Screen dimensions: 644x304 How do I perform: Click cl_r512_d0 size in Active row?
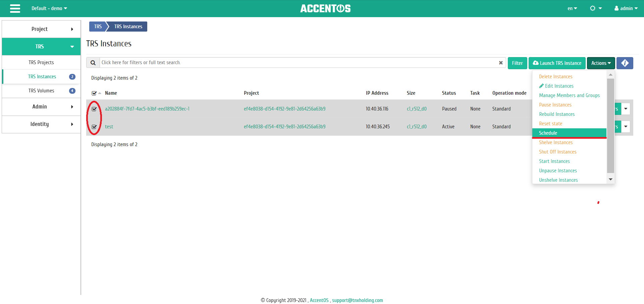(x=417, y=127)
